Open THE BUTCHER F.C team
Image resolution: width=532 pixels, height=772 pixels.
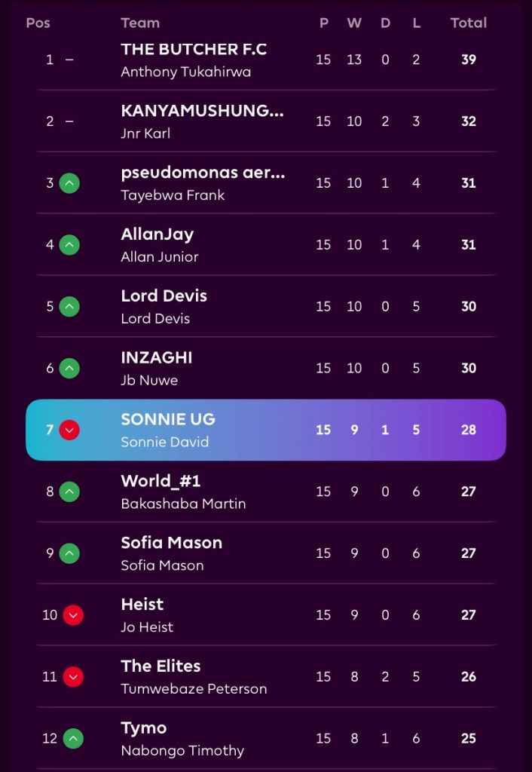point(194,50)
